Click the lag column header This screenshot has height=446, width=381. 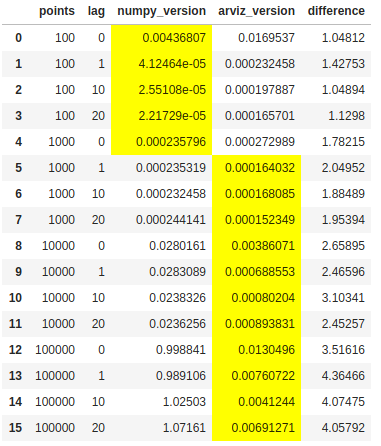[96, 11]
